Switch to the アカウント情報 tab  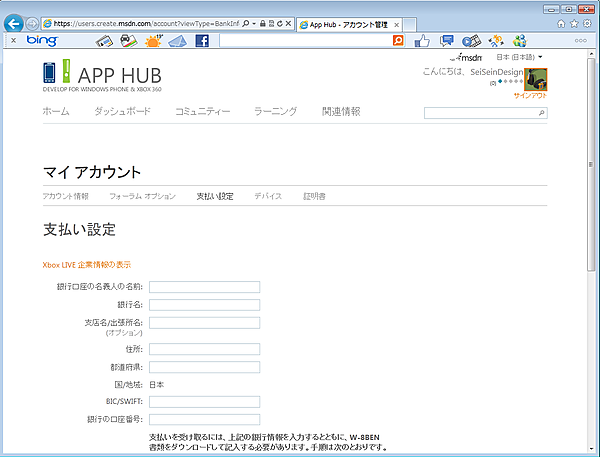pyautogui.click(x=66, y=196)
